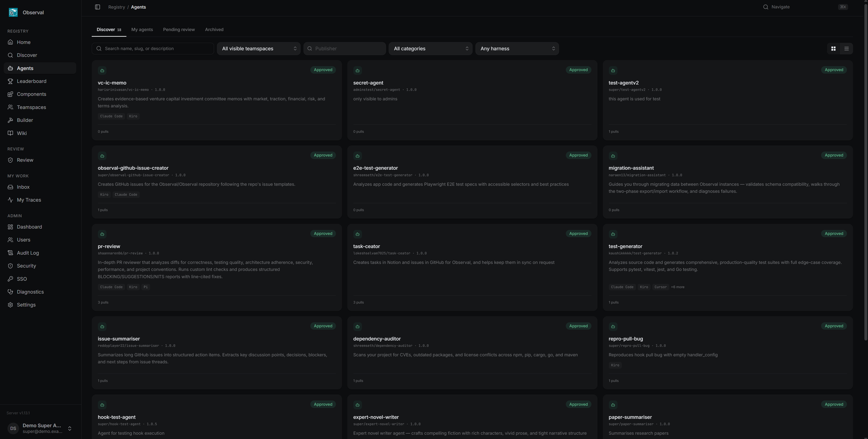The image size is (868, 439).
Task: Open the Pending review tab
Action: tap(179, 29)
